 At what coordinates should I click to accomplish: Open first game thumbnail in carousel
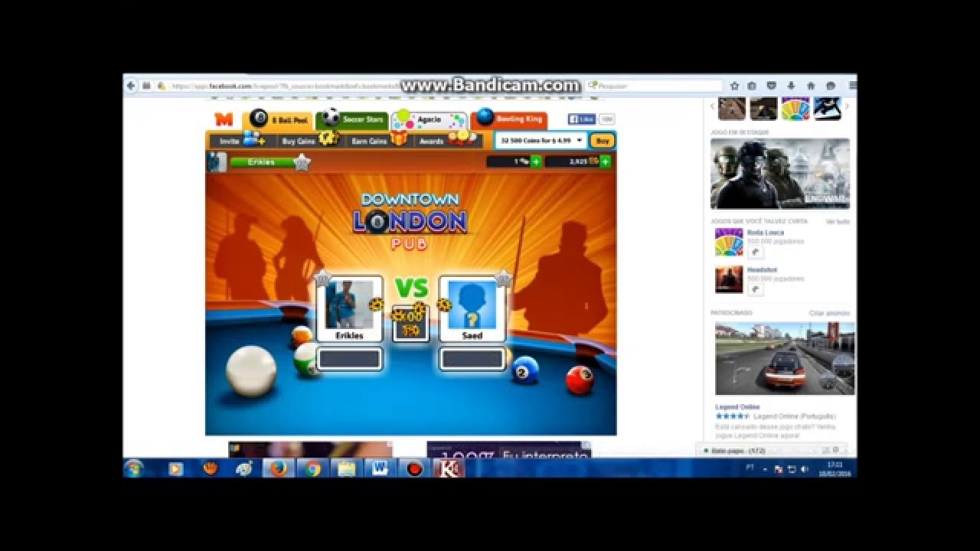pos(732,108)
